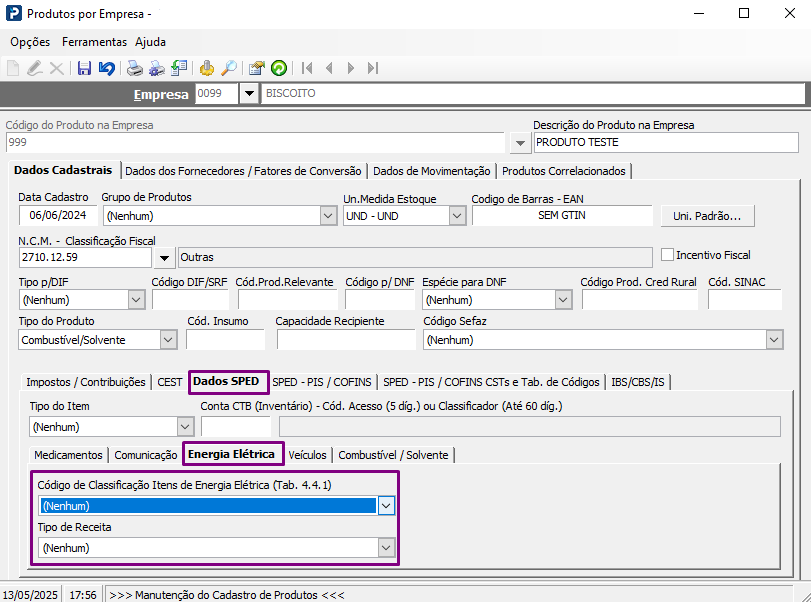Enable Incentivo Fiscal checkbox
Screen dimensions: 811x602
(667, 255)
